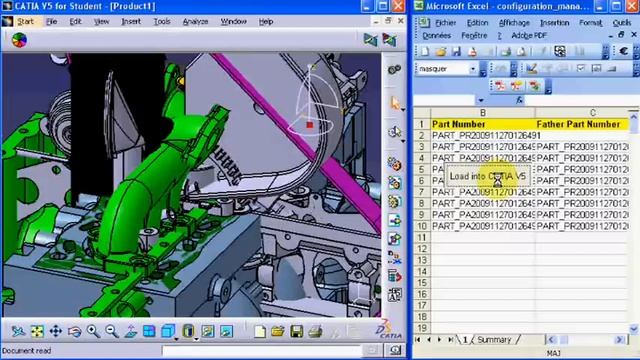Viewport: 640px width, 360px height.
Task: Click the Normal View icon in CATIA
Action: [x=131, y=331]
